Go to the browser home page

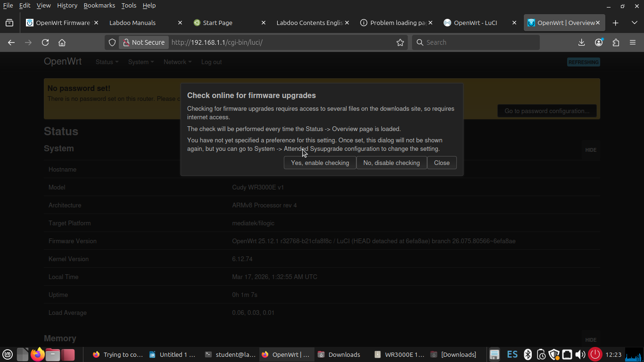point(62,42)
